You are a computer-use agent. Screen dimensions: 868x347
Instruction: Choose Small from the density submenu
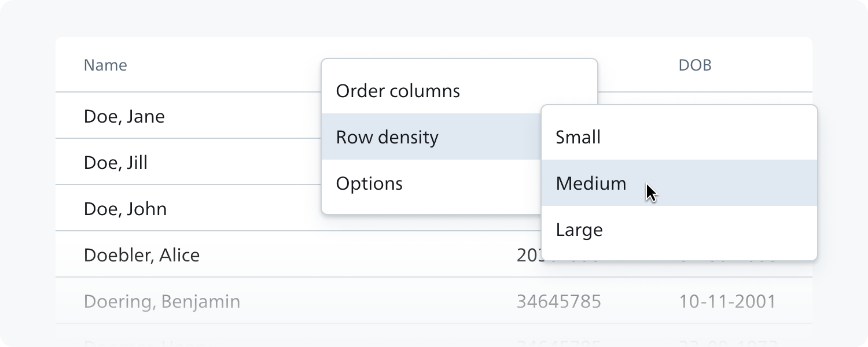point(679,137)
